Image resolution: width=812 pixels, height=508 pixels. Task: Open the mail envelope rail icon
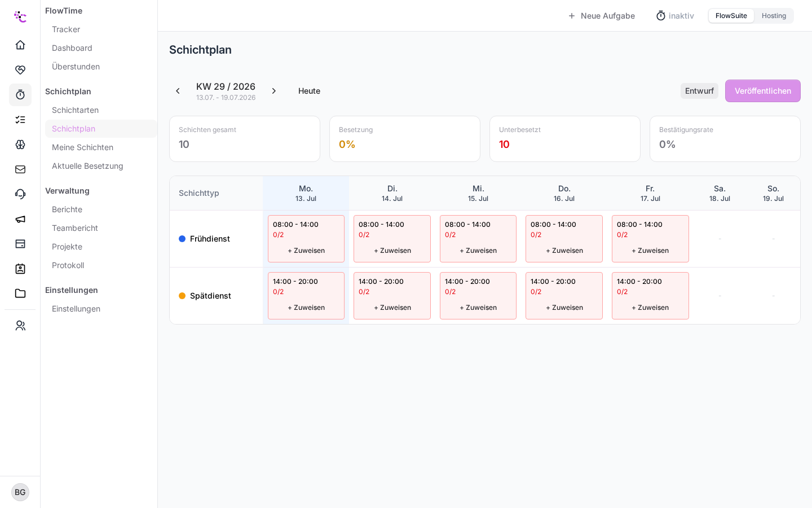pos(20,169)
